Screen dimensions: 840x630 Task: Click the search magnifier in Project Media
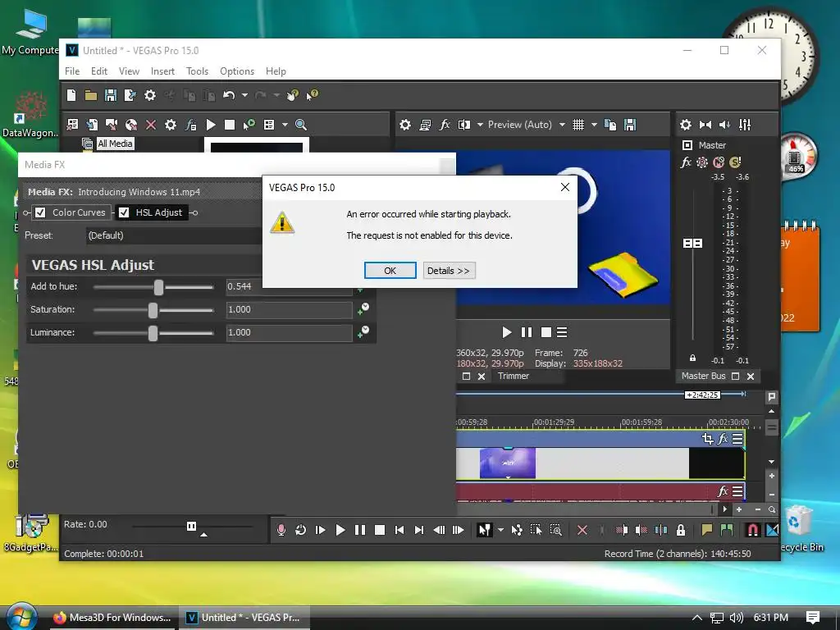coord(301,125)
